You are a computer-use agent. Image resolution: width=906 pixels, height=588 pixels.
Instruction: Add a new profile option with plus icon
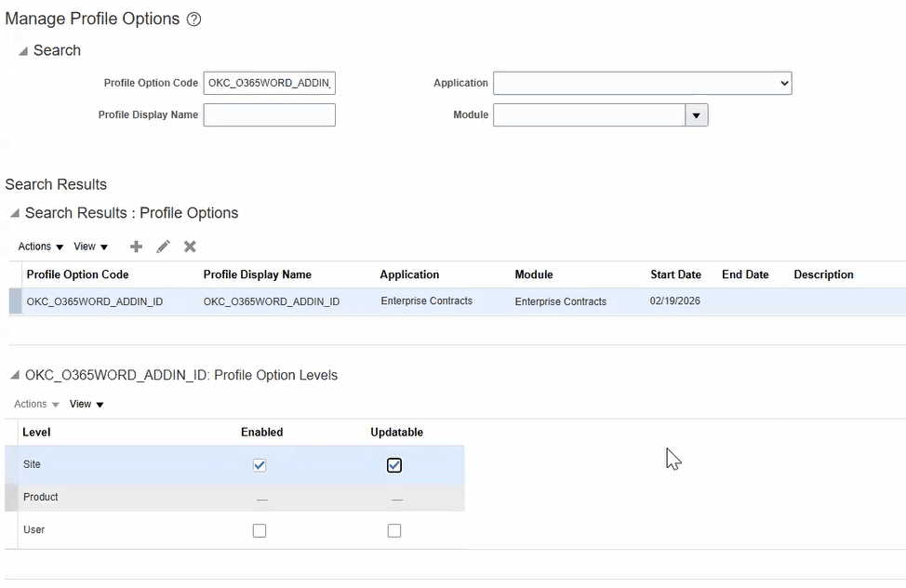pos(137,247)
